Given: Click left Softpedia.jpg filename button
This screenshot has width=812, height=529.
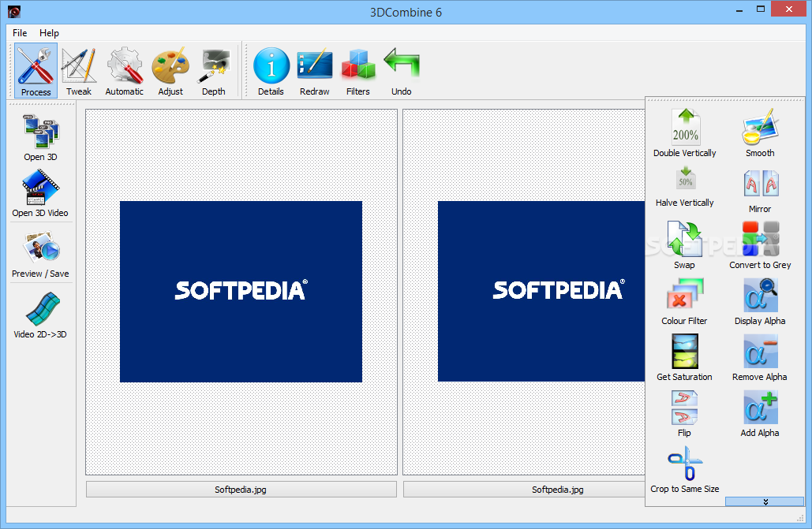Looking at the screenshot, I should point(241,489).
